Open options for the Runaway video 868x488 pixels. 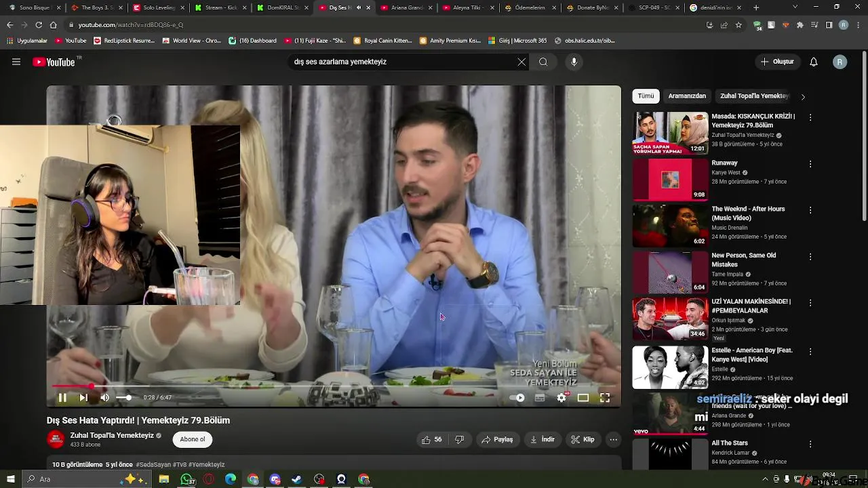[810, 164]
